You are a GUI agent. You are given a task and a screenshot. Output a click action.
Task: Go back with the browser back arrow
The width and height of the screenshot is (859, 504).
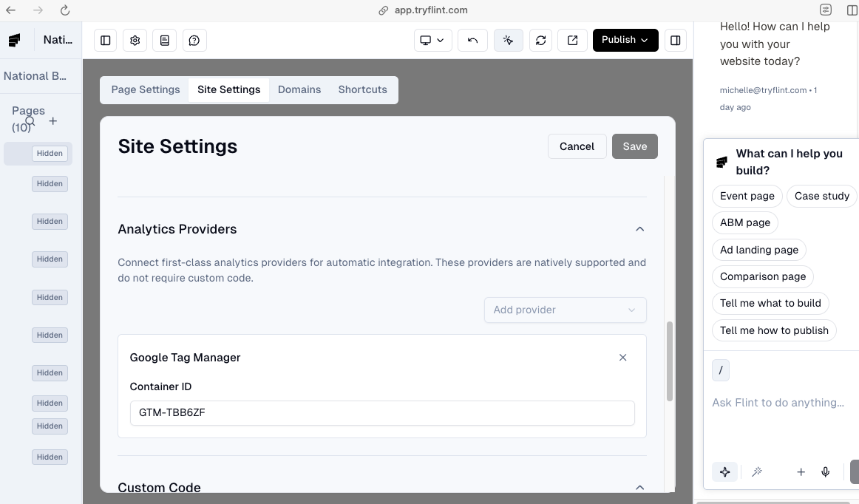click(x=10, y=10)
